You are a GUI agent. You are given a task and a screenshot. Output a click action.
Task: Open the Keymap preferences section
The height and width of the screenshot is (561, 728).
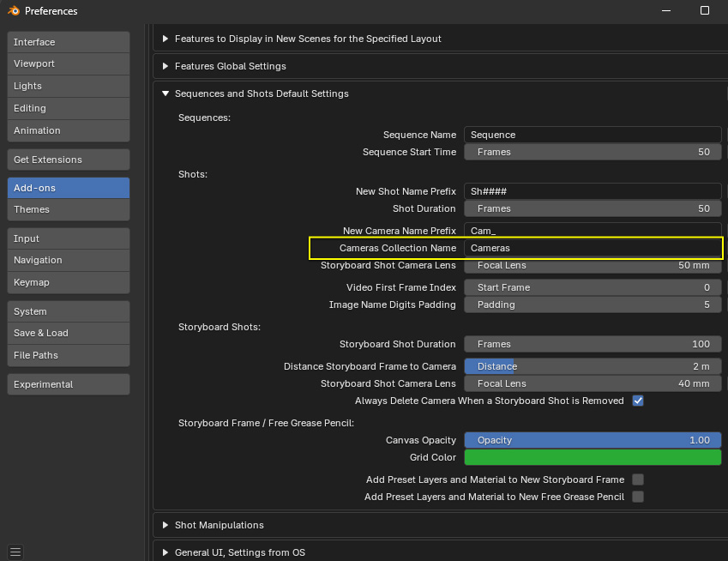69,282
